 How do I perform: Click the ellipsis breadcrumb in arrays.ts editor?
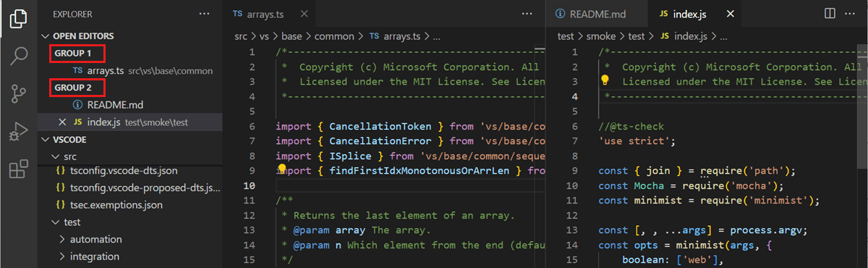tap(436, 35)
